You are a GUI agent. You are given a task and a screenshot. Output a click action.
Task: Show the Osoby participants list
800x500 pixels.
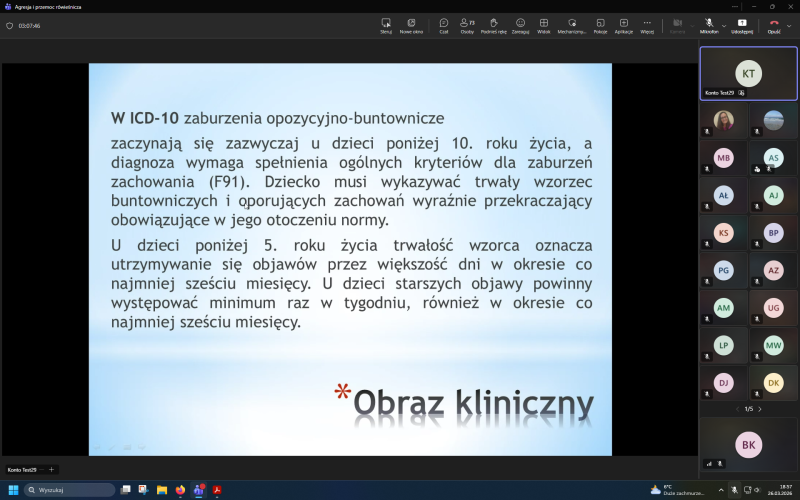pyautogui.click(x=467, y=25)
